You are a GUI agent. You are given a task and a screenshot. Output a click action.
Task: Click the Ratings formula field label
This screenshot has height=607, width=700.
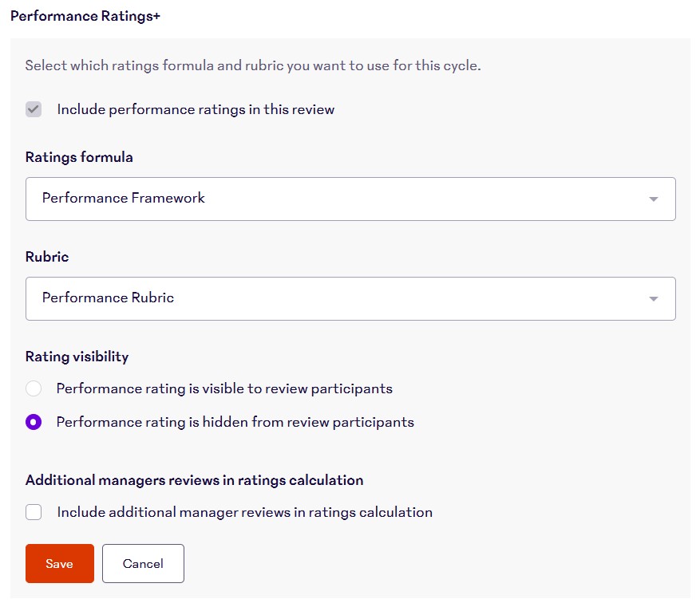79,157
